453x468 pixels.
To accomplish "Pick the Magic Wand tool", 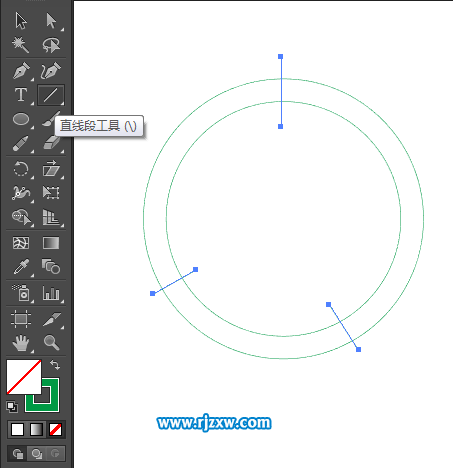I will pyautogui.click(x=21, y=45).
